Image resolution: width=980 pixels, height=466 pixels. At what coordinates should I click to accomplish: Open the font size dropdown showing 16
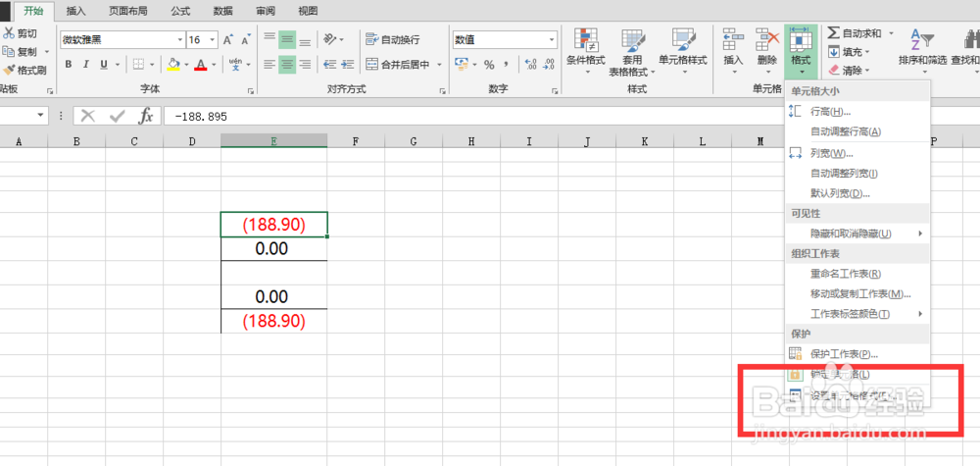[213, 40]
